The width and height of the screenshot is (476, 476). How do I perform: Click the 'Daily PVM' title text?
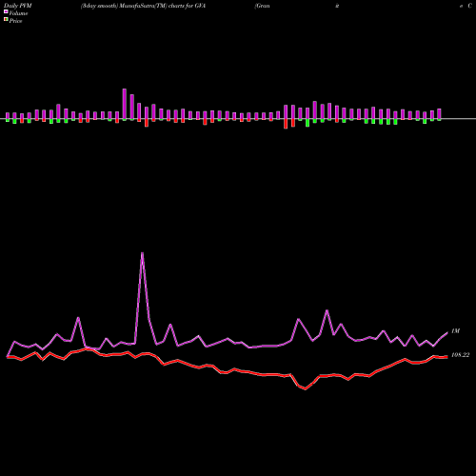pyautogui.click(x=18, y=6)
